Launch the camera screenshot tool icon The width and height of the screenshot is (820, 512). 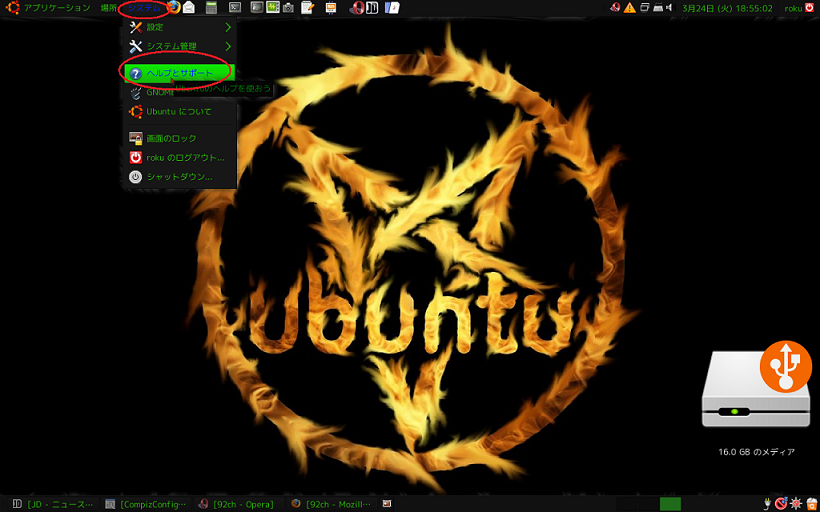point(288,8)
